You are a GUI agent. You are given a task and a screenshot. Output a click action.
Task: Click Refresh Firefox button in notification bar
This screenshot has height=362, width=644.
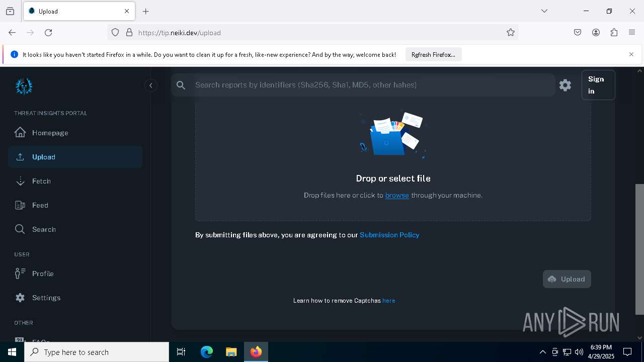tap(433, 54)
